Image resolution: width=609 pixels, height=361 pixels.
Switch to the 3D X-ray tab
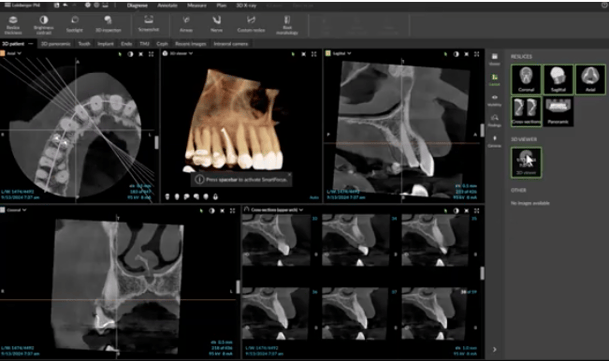[x=246, y=5]
